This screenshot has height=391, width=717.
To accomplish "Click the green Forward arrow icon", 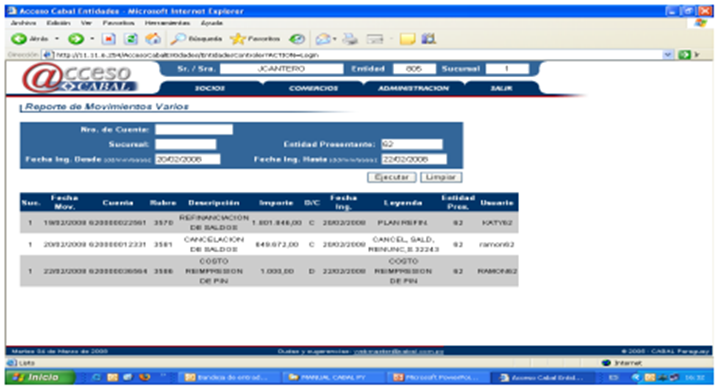I will coord(76,39).
